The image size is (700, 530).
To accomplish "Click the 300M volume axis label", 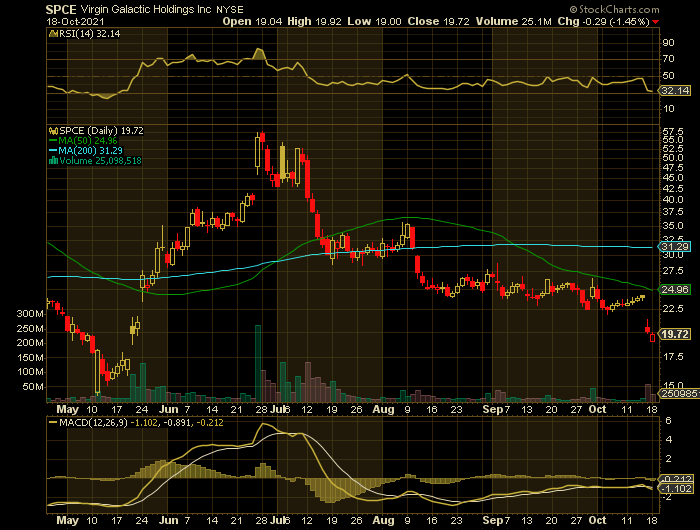I will click(30, 314).
